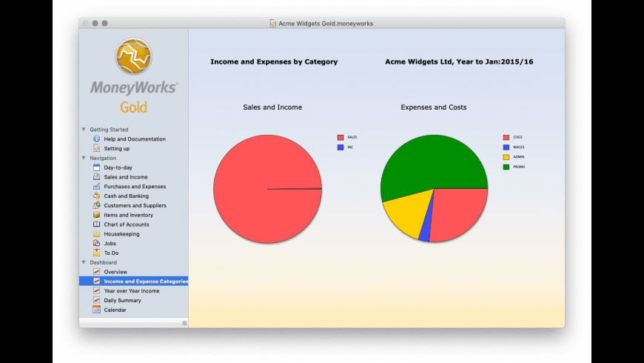
Task: Click the blue INC legend swatch
Action: point(341,147)
